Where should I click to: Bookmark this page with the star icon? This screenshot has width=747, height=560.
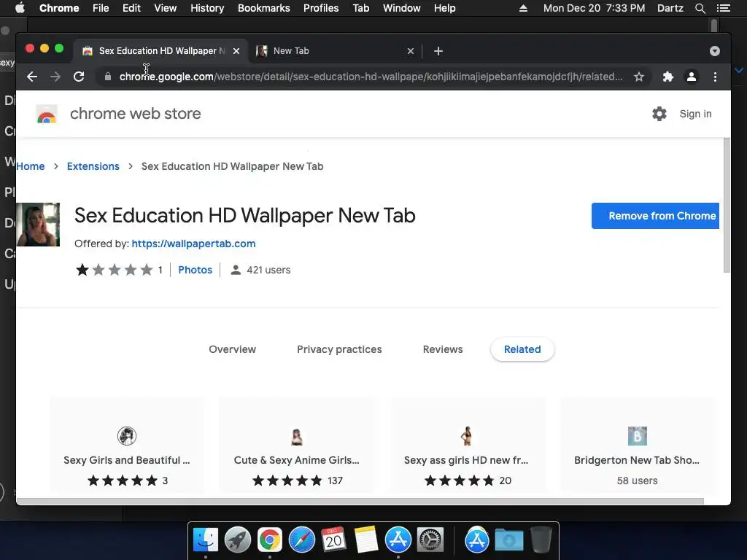coord(639,77)
